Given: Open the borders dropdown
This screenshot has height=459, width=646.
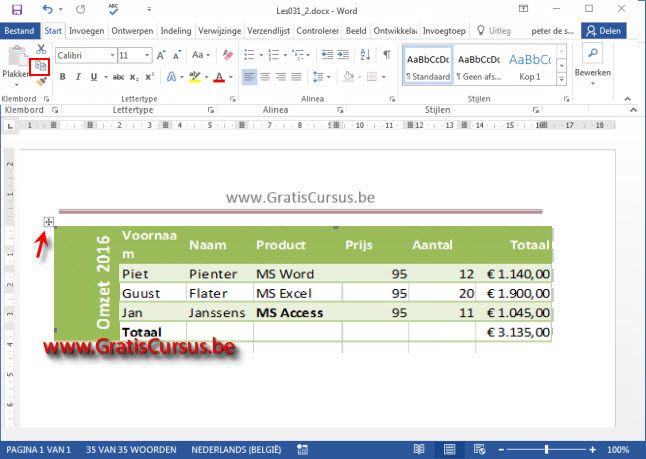Looking at the screenshot, I should pos(384,77).
